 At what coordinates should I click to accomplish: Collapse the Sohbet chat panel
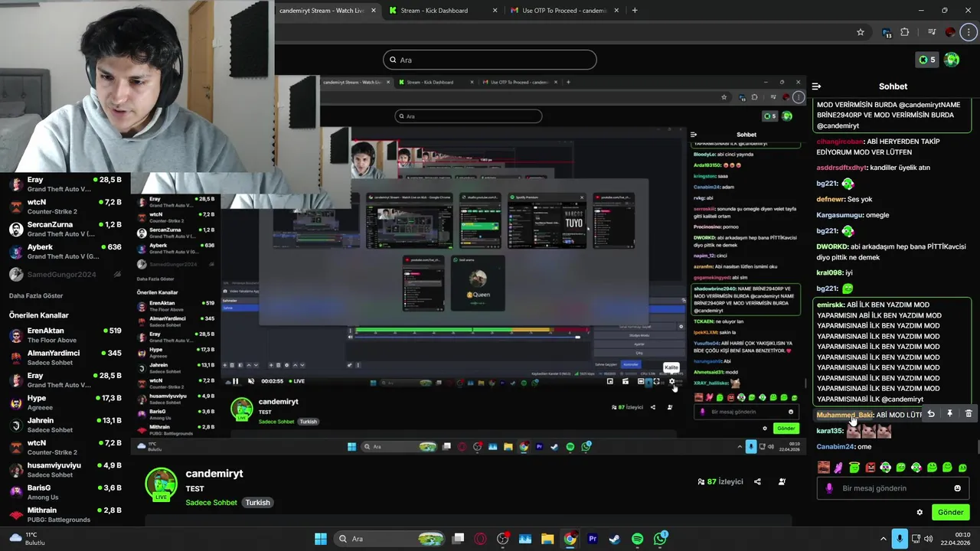(816, 86)
